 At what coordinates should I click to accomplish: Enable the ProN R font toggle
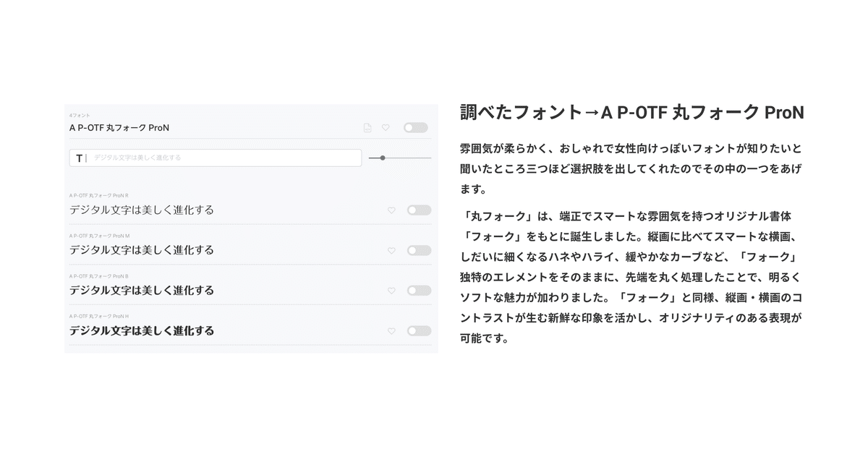click(x=419, y=210)
